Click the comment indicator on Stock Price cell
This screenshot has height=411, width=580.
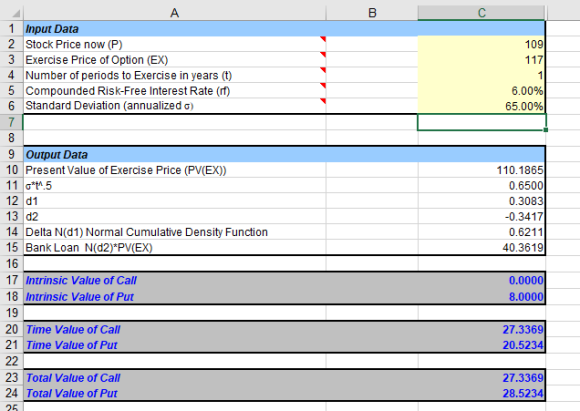click(323, 39)
